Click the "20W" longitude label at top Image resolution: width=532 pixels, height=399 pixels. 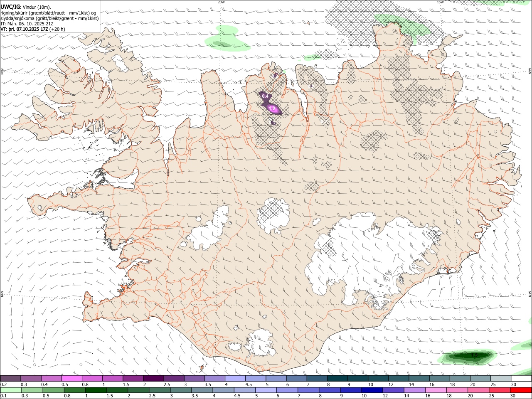point(221,2)
